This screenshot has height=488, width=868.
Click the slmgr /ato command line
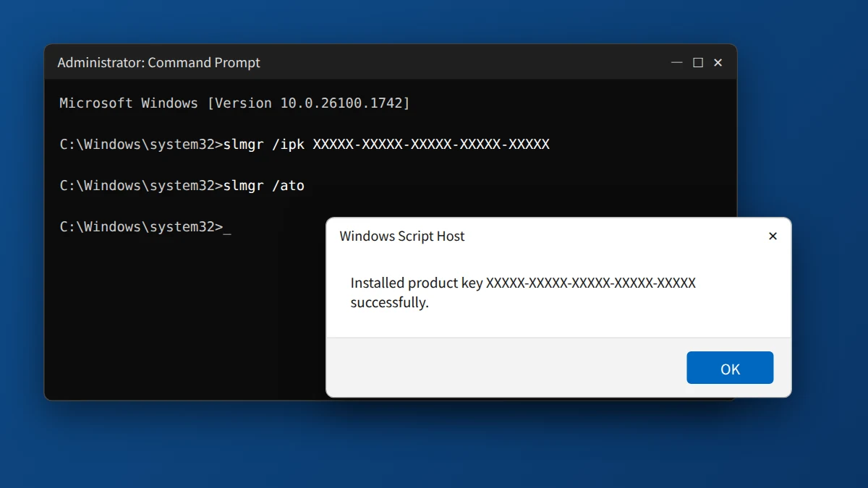click(x=182, y=186)
